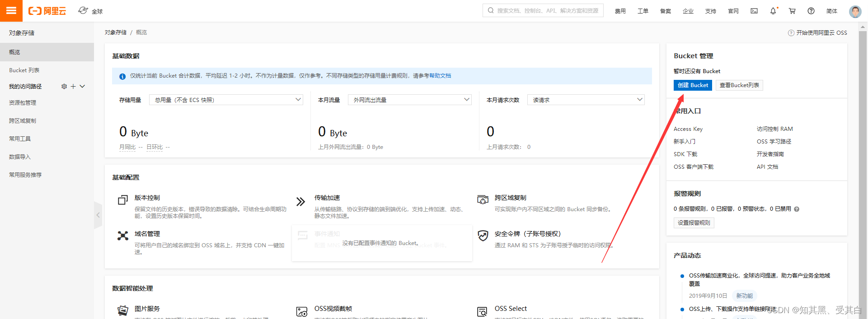
Task: Open 访问控制 RAM link
Action: (x=775, y=129)
